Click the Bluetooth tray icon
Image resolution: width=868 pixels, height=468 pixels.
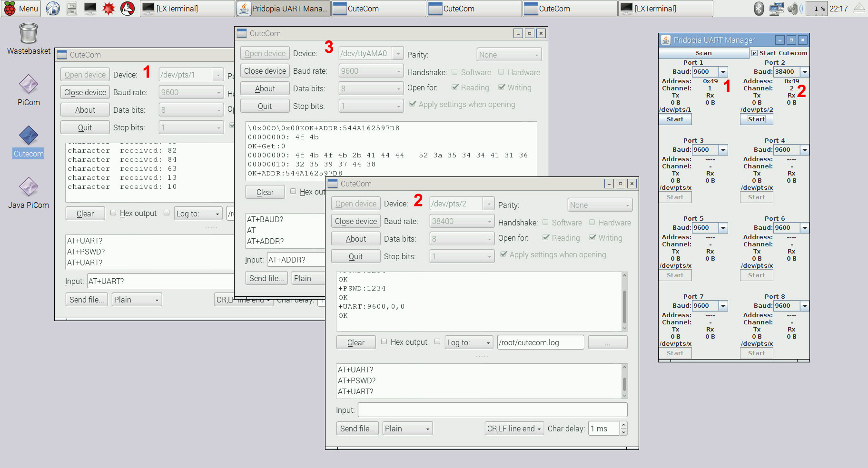pyautogui.click(x=759, y=9)
